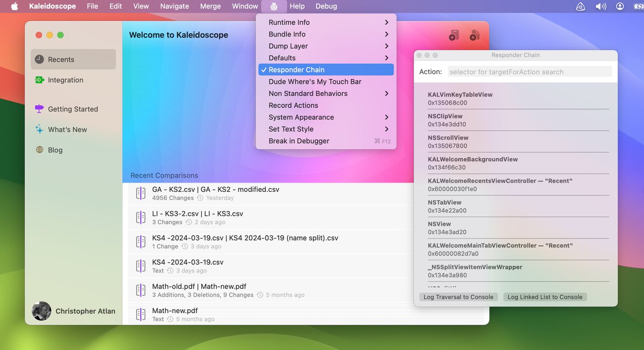Image resolution: width=644 pixels, height=350 pixels.
Task: Click icon beside Math-new.pdf Text row
Action: 141,314
